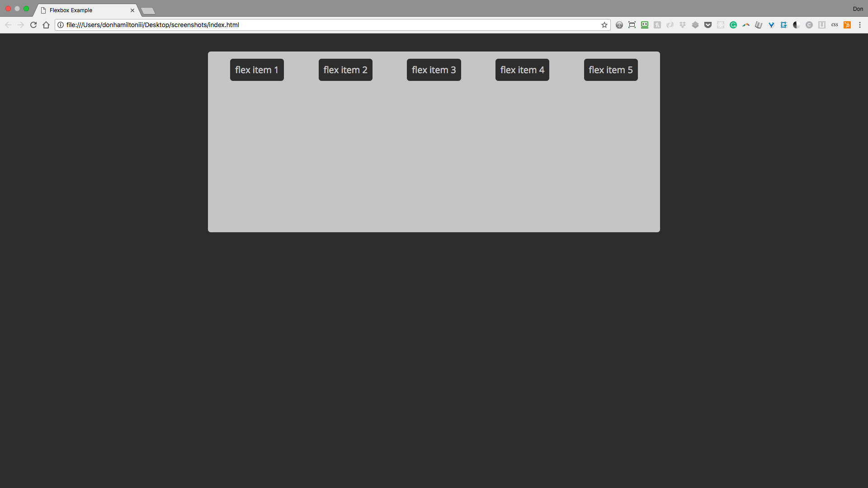Click the back navigation arrow button

click(8, 24)
